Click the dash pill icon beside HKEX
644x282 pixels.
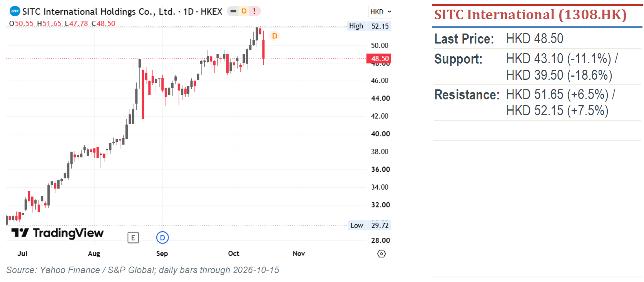[x=233, y=11]
